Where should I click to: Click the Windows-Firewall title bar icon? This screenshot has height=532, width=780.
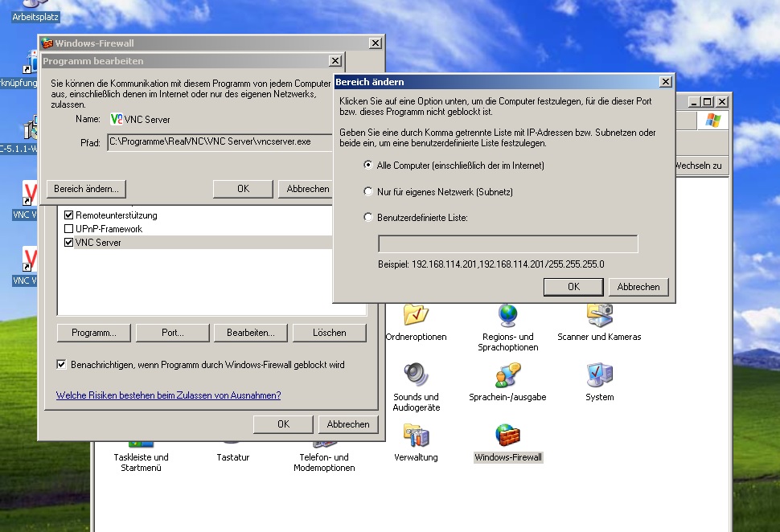[47, 43]
